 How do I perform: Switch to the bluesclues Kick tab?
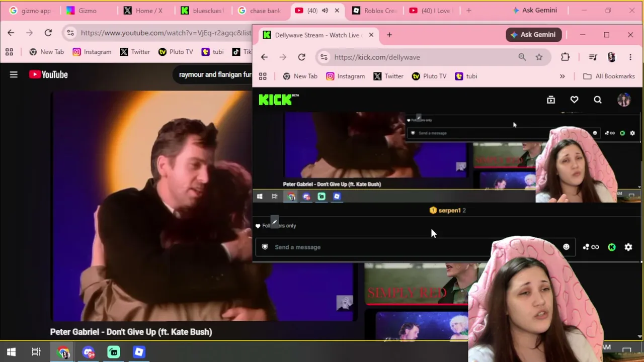202,11
